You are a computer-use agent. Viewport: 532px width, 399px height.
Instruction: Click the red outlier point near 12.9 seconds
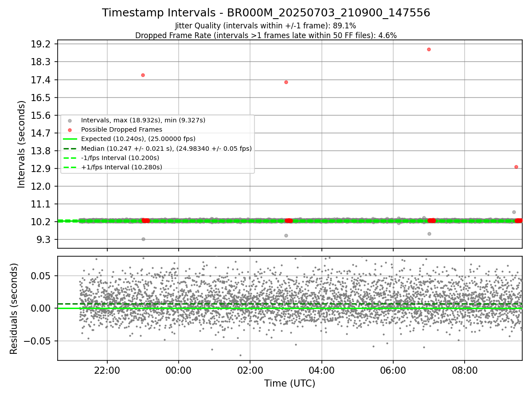tap(516, 167)
